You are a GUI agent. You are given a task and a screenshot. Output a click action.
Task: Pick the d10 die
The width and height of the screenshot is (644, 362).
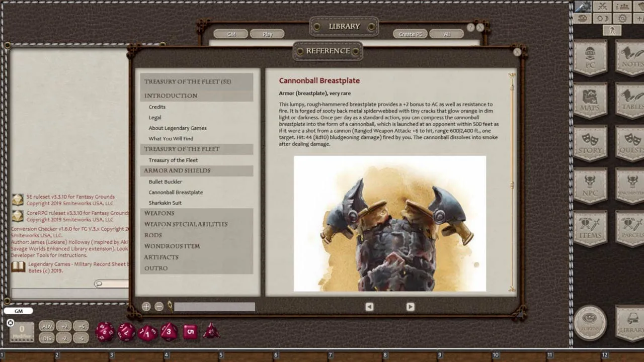coord(147,332)
